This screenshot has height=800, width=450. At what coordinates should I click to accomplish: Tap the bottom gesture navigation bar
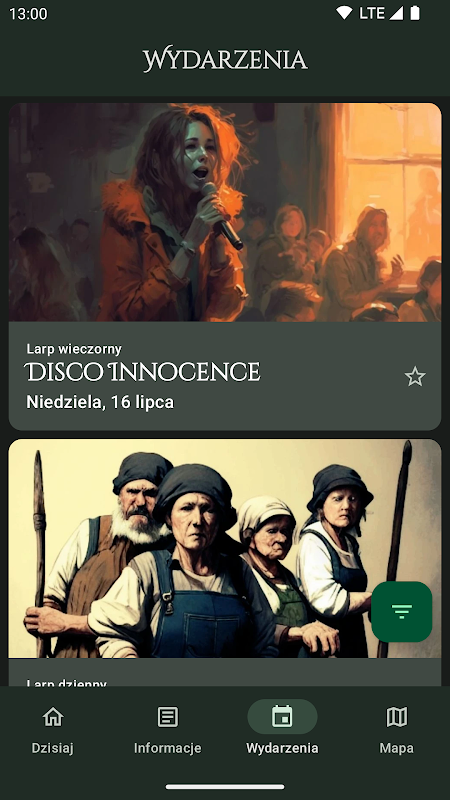coord(225,787)
